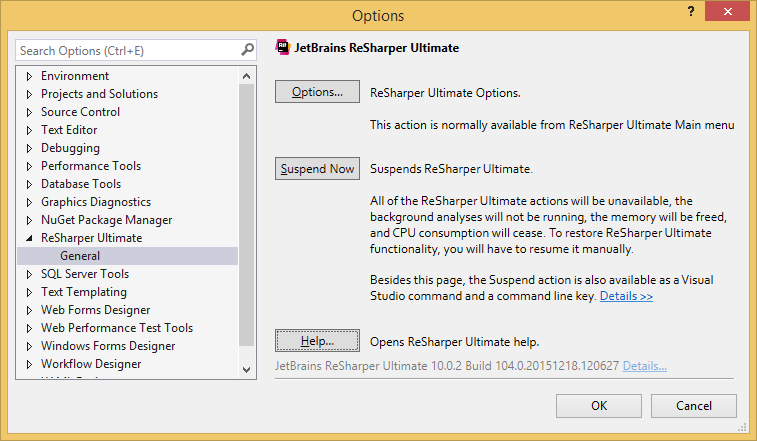Open ReSharper help with Help button
This screenshot has height=441, width=757.
[x=317, y=341]
